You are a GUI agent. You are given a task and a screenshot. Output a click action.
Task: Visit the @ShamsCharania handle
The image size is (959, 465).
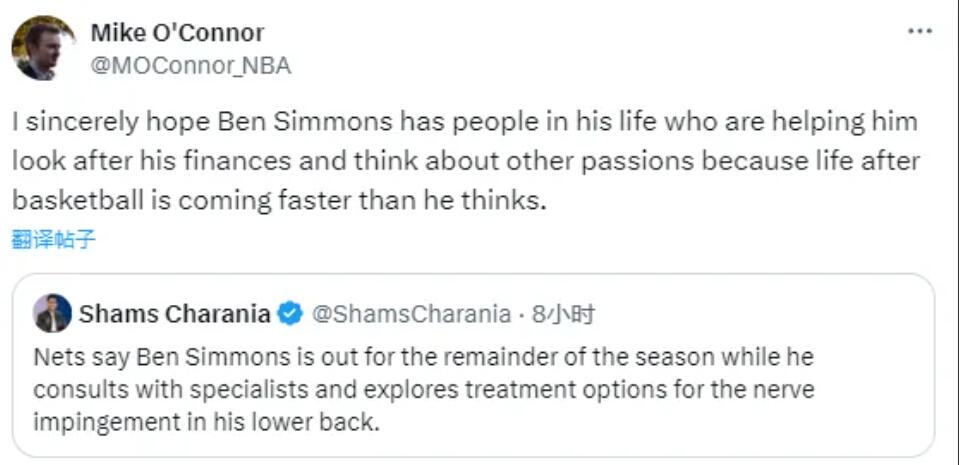pos(411,314)
